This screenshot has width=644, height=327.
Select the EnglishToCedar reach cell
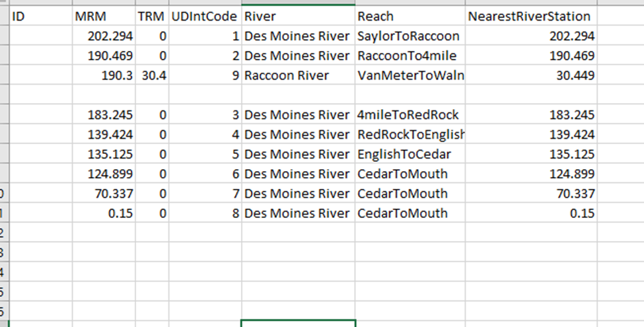pos(410,154)
